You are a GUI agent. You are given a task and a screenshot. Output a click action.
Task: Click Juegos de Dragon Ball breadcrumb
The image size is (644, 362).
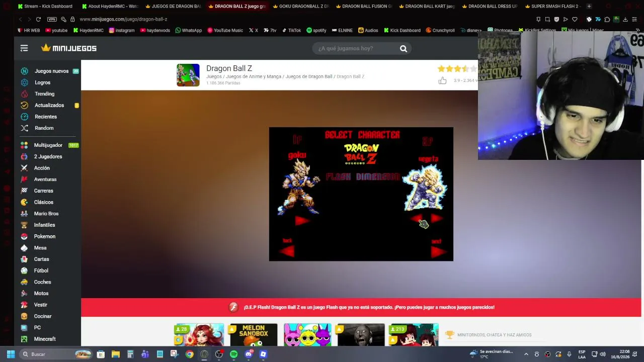tap(309, 76)
